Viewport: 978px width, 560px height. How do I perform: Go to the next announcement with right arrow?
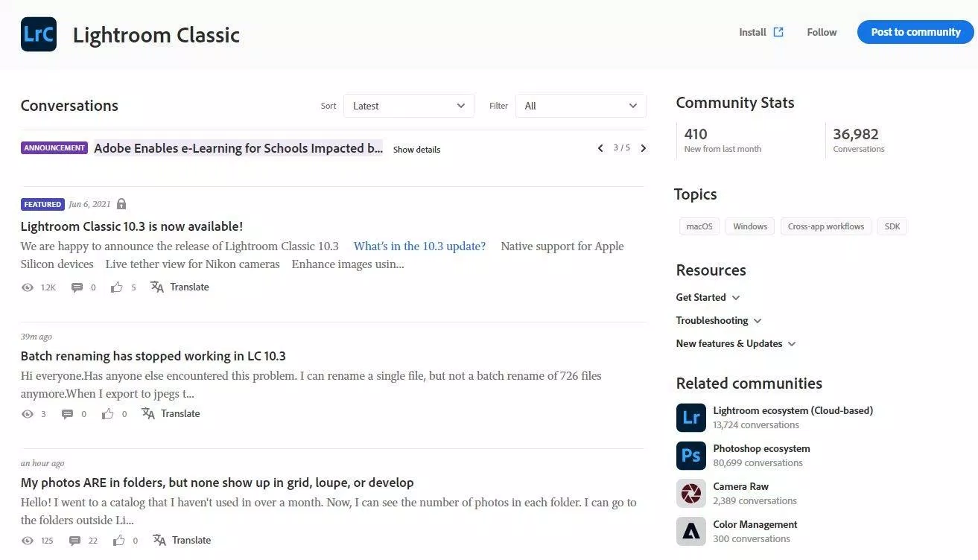pos(644,148)
